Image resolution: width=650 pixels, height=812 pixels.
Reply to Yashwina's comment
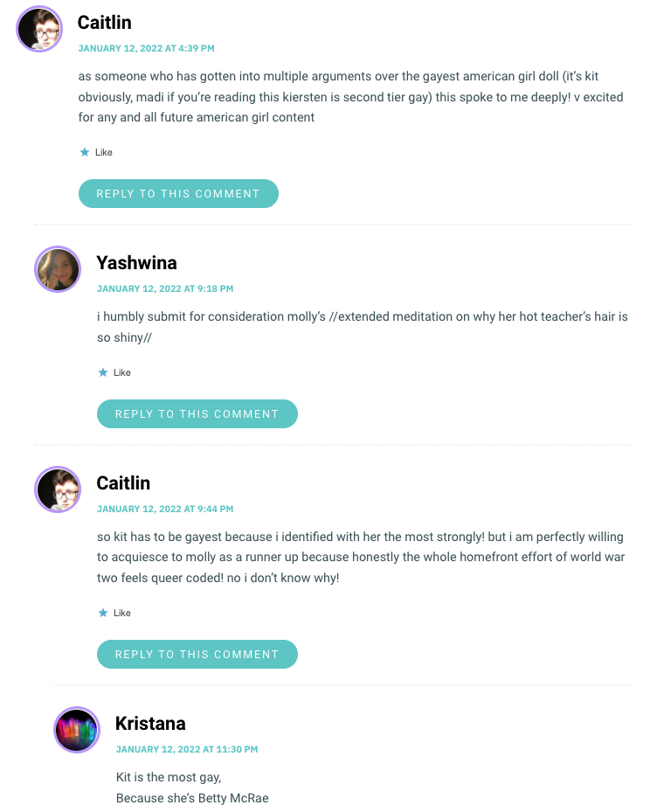(197, 413)
